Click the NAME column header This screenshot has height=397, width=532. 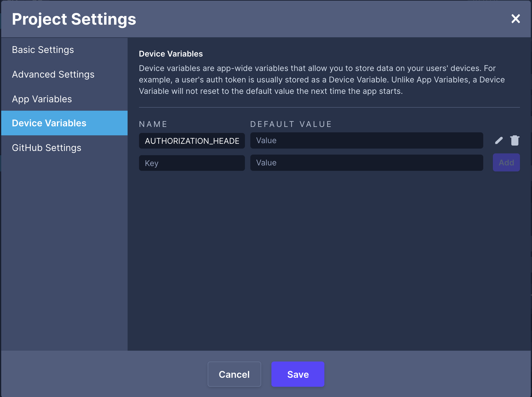pos(153,124)
